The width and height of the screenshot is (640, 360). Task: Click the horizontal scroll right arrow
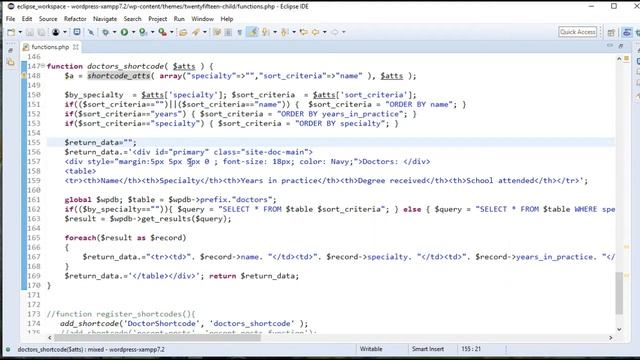click(x=611, y=338)
